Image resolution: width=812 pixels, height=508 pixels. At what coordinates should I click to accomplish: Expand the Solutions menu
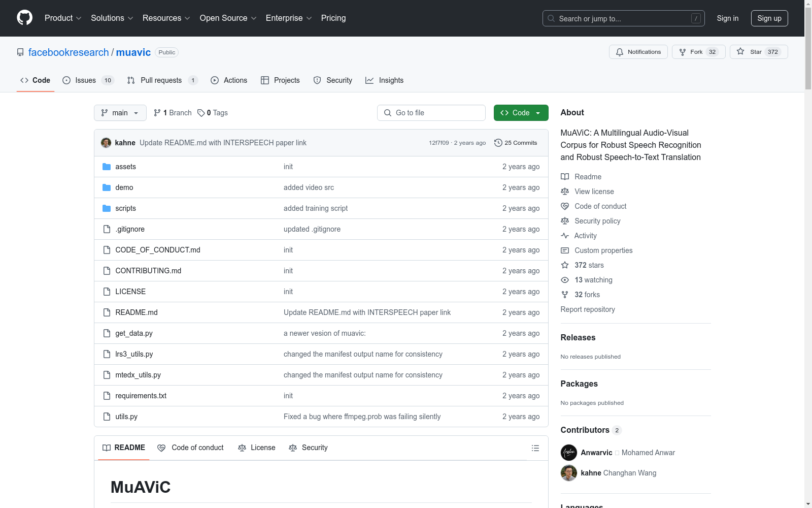point(112,18)
